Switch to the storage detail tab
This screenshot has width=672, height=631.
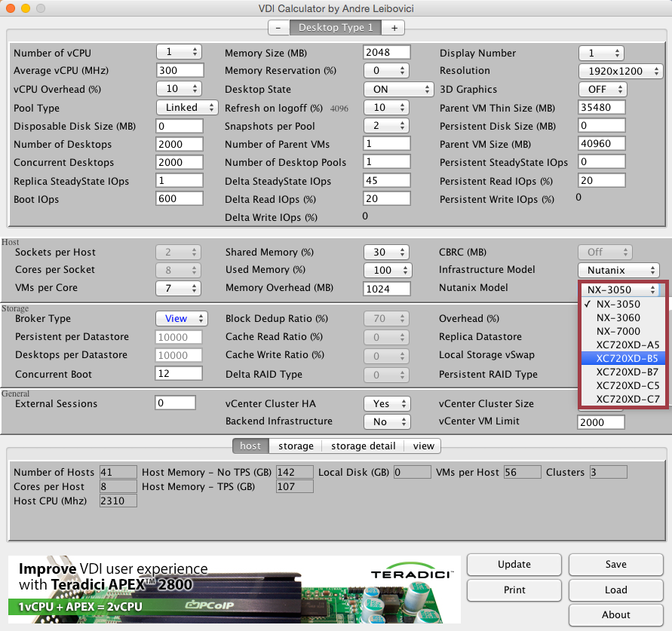363,446
